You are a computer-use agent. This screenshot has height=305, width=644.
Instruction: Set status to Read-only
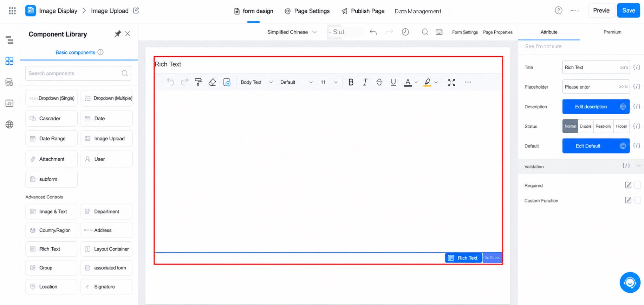point(603,126)
